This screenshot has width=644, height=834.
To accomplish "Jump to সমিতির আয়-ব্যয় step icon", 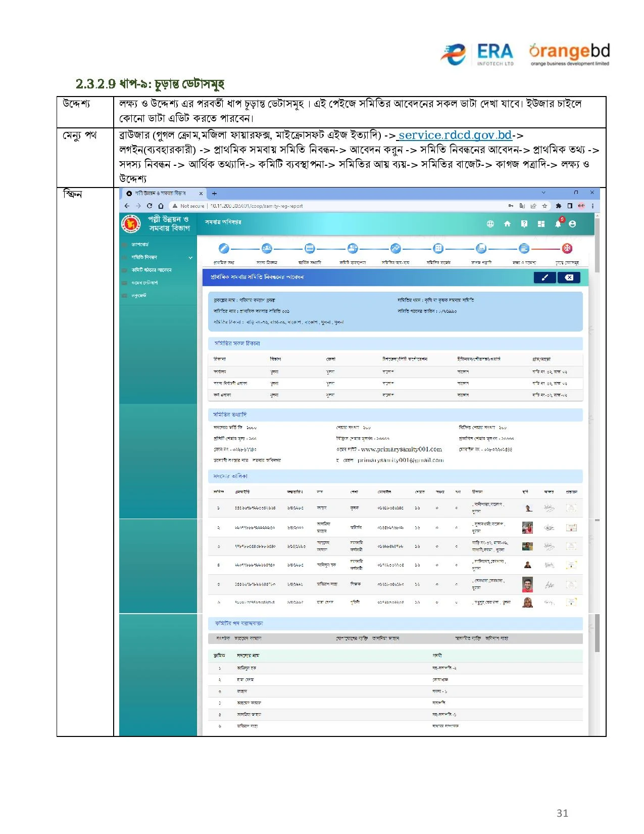I will click(395, 248).
